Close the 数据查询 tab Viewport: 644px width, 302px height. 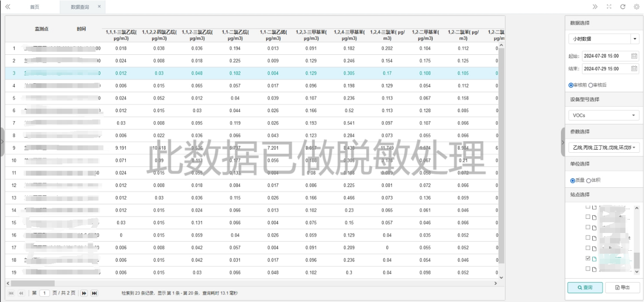click(x=99, y=7)
